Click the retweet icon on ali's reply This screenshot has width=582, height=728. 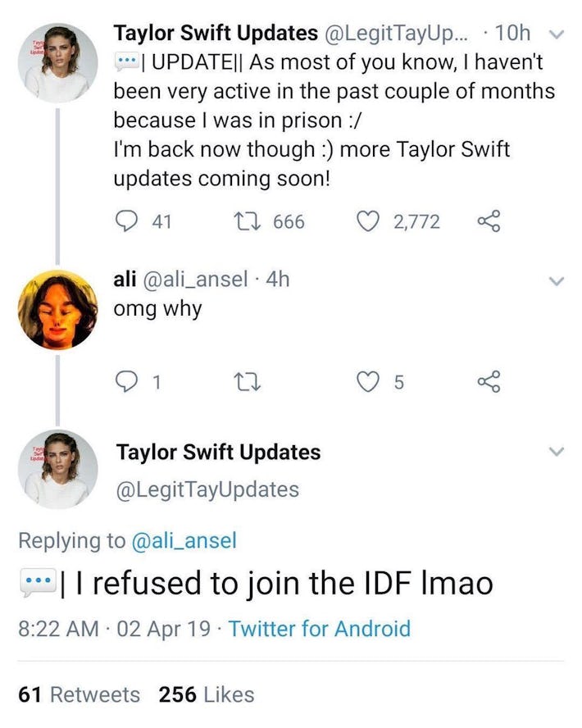245,380
